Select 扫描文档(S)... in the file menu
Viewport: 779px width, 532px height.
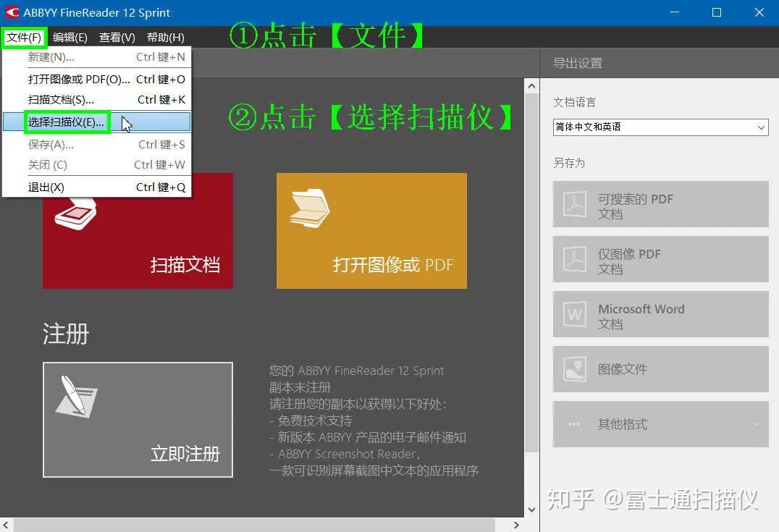[x=97, y=100]
